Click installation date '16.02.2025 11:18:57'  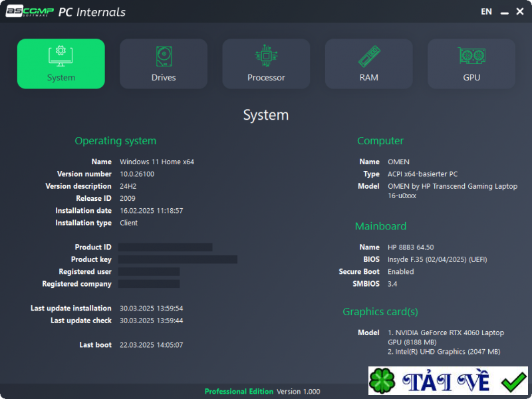tap(152, 211)
